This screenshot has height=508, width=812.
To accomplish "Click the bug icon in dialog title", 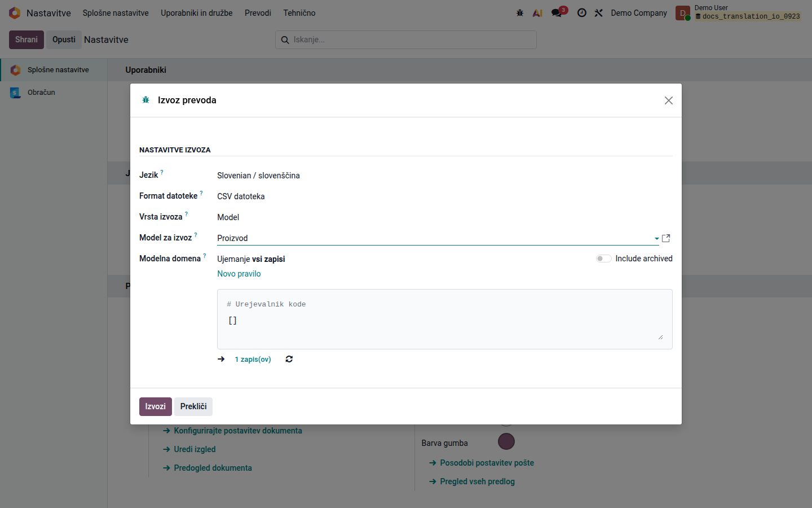I will coord(145,100).
